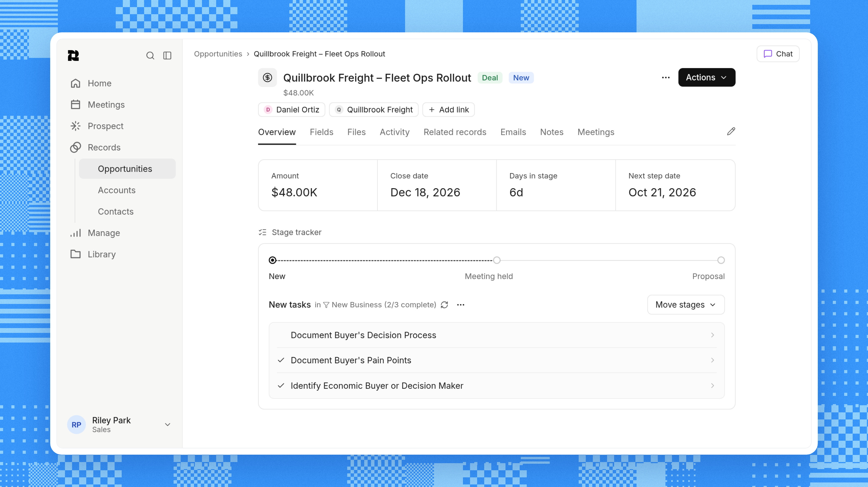This screenshot has width=868, height=487.
Task: Open the Move stages dropdown
Action: click(686, 305)
